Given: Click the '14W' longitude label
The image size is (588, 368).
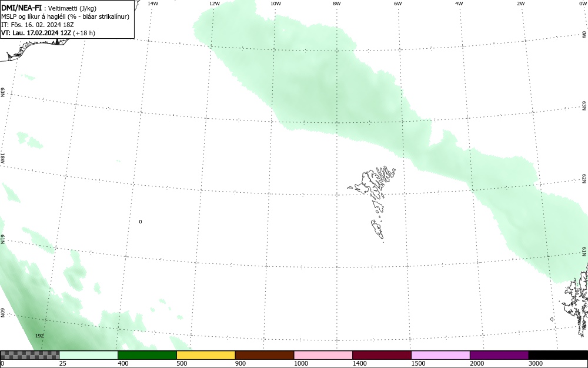Looking at the screenshot, I should pyautogui.click(x=153, y=4).
